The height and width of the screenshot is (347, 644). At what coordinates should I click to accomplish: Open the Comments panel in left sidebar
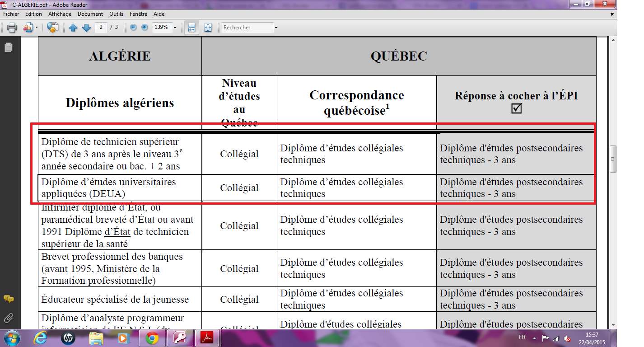point(8,299)
